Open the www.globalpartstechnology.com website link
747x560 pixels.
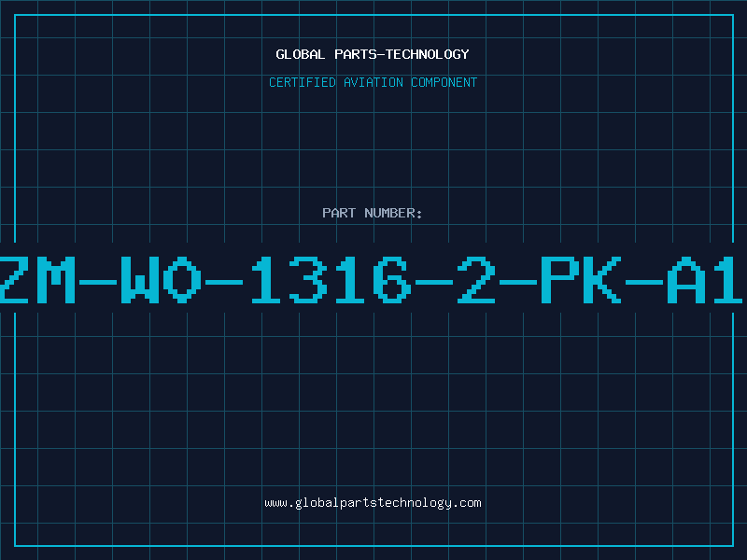[x=373, y=503]
